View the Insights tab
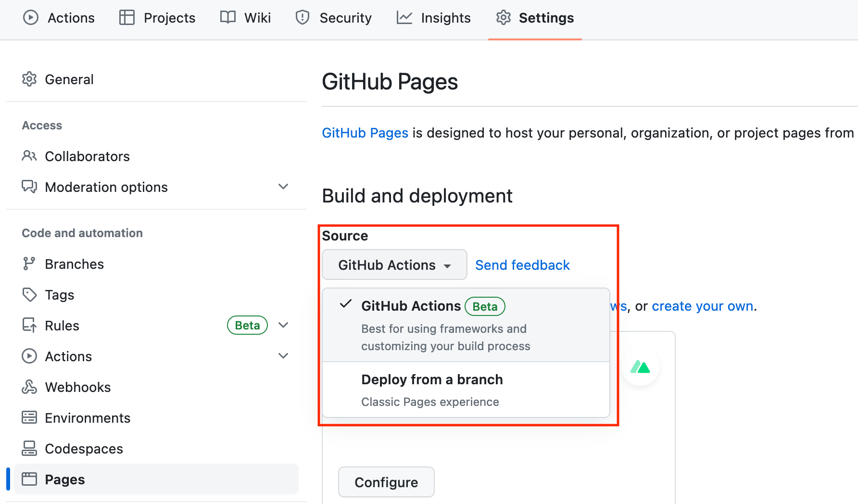 (x=434, y=18)
